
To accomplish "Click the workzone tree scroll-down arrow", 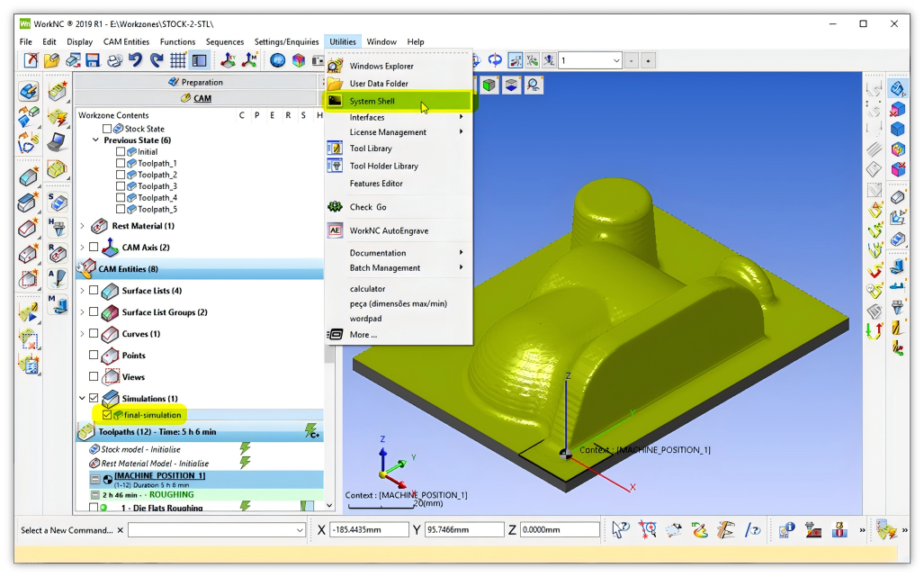I will click(328, 506).
